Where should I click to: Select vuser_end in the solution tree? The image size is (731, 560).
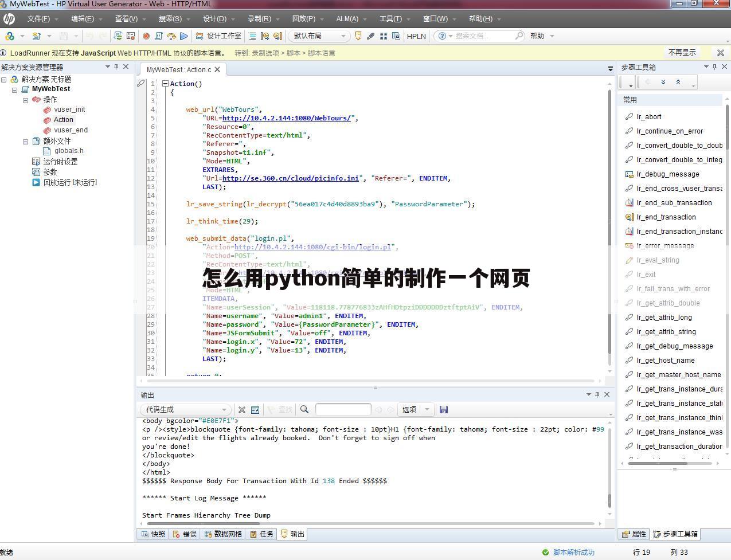coord(71,130)
